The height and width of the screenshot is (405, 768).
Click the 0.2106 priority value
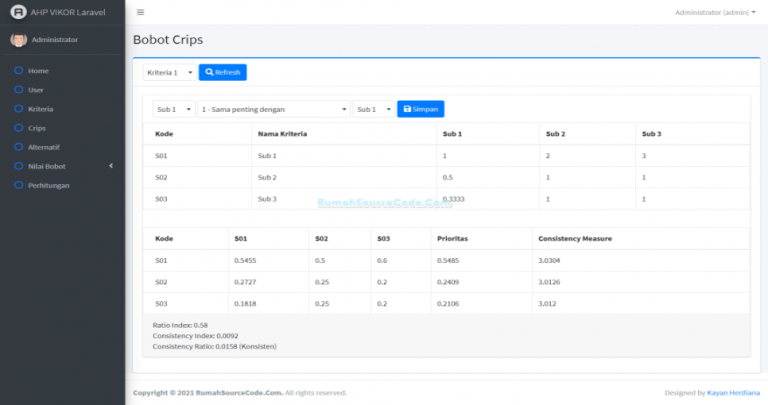pyautogui.click(x=448, y=304)
